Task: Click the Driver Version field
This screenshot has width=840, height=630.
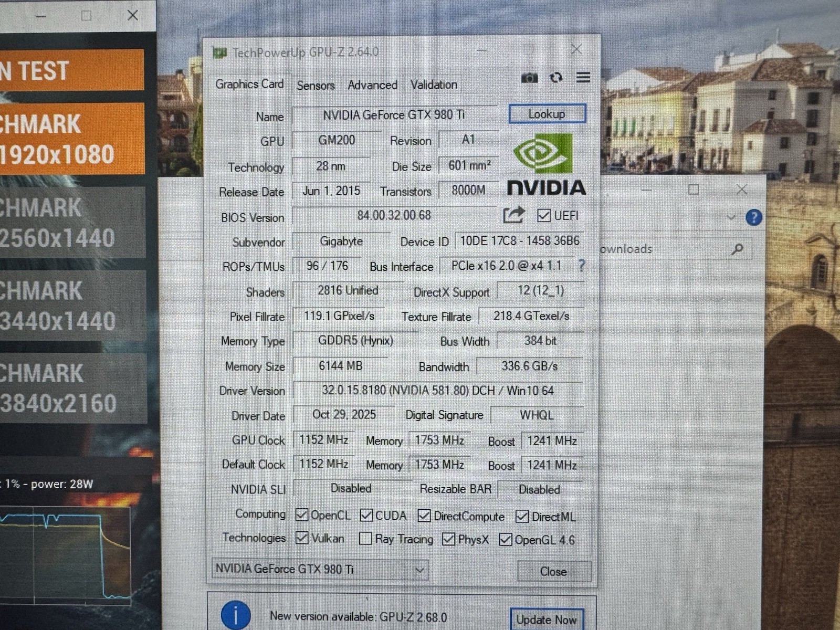Action: pyautogui.click(x=438, y=391)
